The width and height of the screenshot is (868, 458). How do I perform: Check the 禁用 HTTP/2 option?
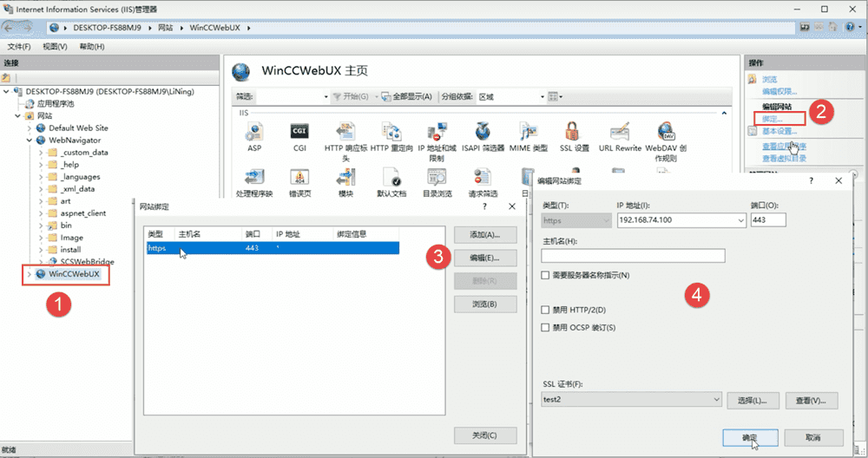coord(545,310)
